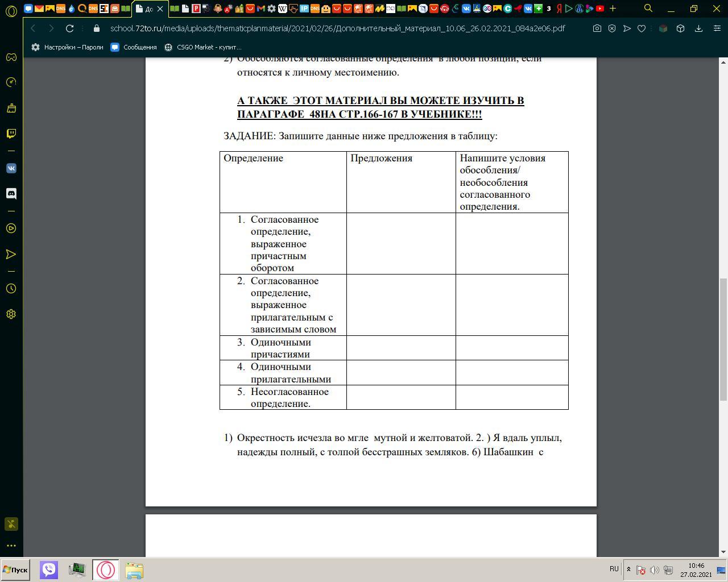Open GX Corner gamepad icon in sidebar
The width and height of the screenshot is (728, 582).
pyautogui.click(x=11, y=57)
